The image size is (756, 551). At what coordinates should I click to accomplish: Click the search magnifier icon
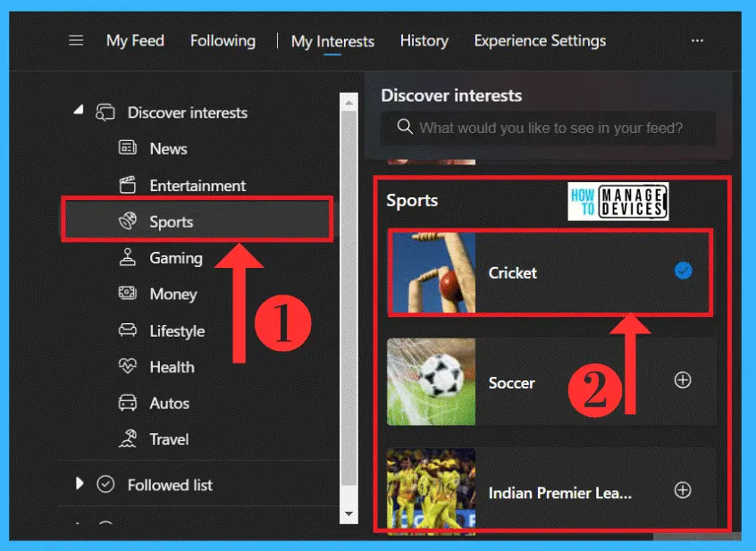click(x=405, y=127)
